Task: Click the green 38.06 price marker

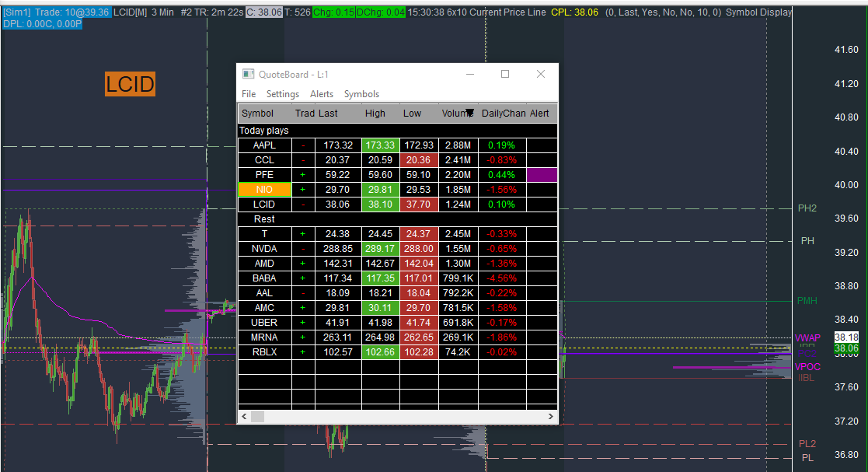Action: coord(846,348)
